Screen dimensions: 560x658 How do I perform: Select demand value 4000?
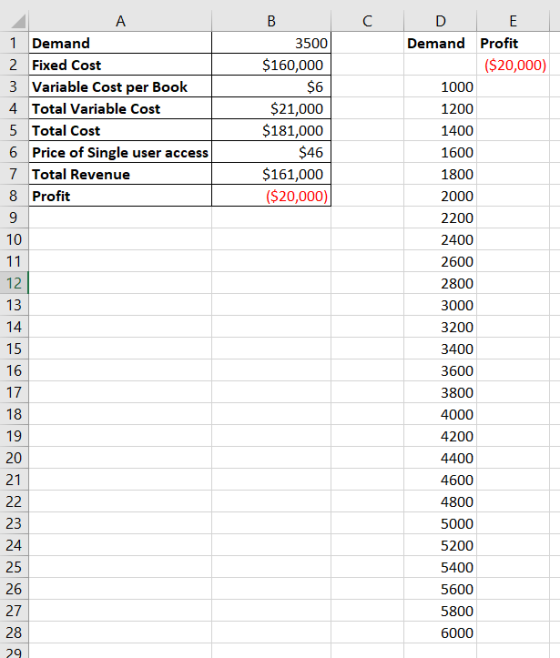(x=440, y=414)
